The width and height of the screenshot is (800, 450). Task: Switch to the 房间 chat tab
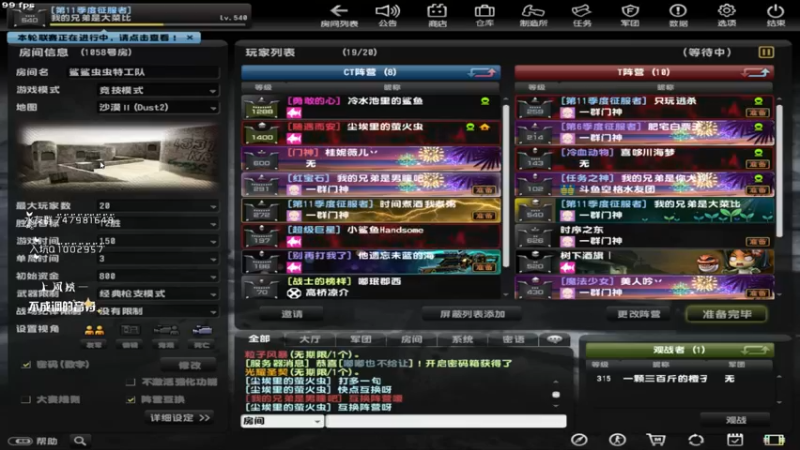[x=411, y=339]
